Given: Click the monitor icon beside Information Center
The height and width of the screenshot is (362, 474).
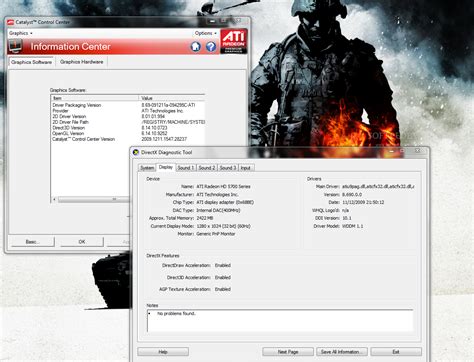Looking at the screenshot, I should [x=15, y=46].
